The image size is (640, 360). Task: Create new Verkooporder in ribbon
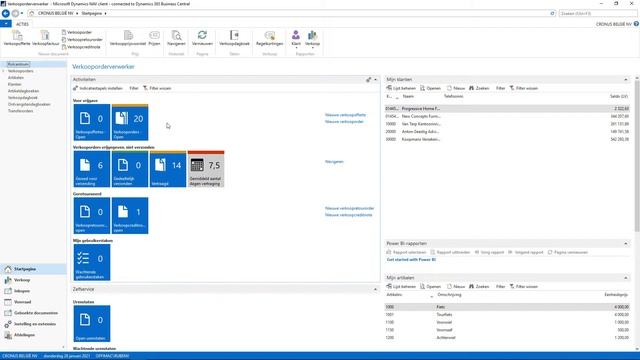pos(77,32)
